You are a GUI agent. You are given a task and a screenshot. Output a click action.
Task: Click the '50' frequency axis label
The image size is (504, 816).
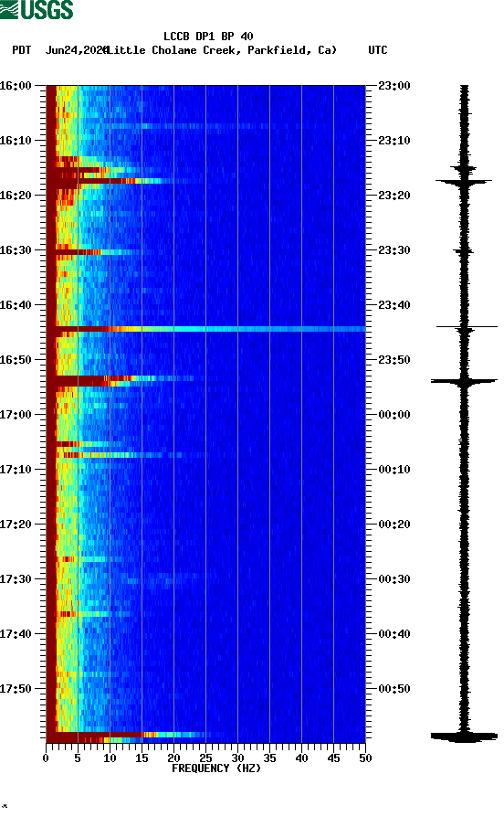tap(365, 758)
